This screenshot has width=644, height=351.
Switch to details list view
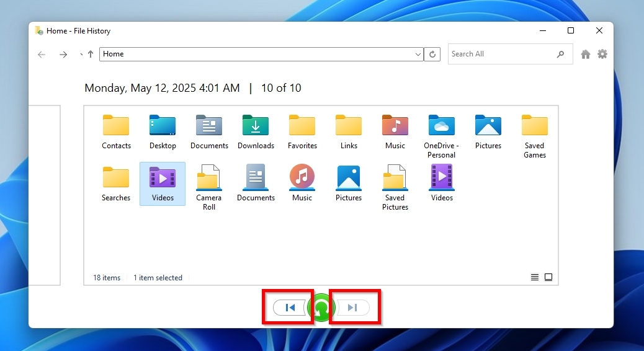pyautogui.click(x=535, y=278)
